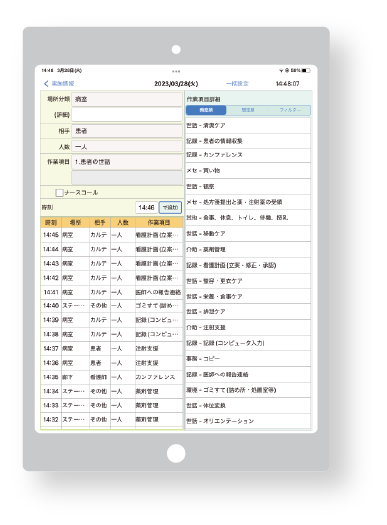Select the 14:43 row in the log table
Viewport: 387px width, 525px height.
(x=112, y=264)
